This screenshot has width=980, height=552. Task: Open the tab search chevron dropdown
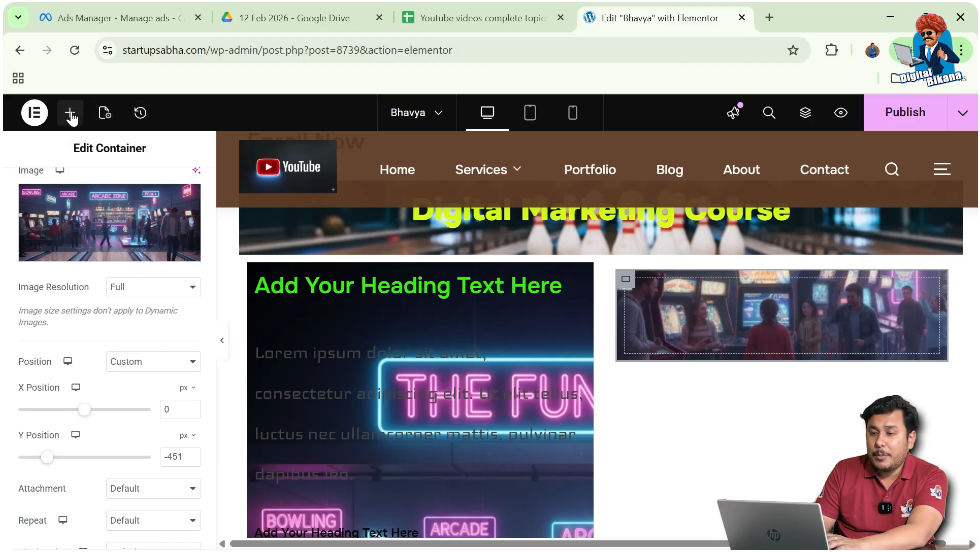[18, 18]
